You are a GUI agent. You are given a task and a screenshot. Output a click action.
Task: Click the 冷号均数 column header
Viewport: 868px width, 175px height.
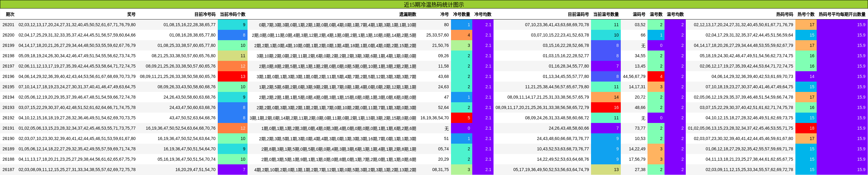coord(483,15)
